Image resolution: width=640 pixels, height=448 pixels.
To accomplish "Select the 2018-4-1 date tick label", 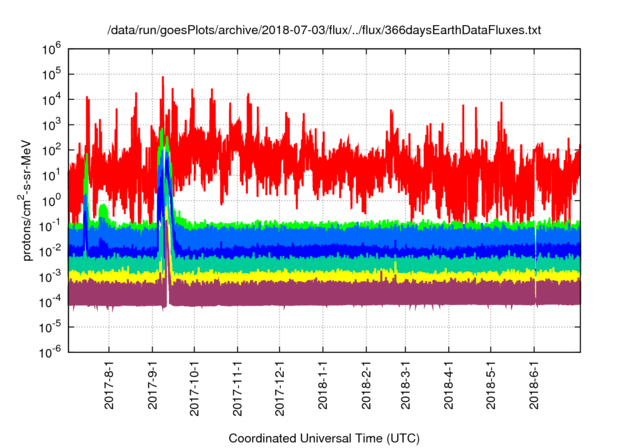I will 449,385.
